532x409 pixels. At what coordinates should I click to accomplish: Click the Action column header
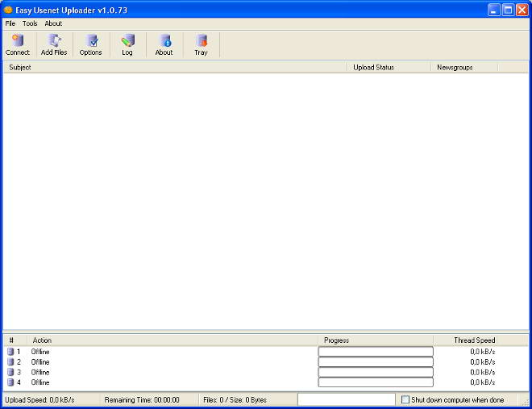coord(172,340)
